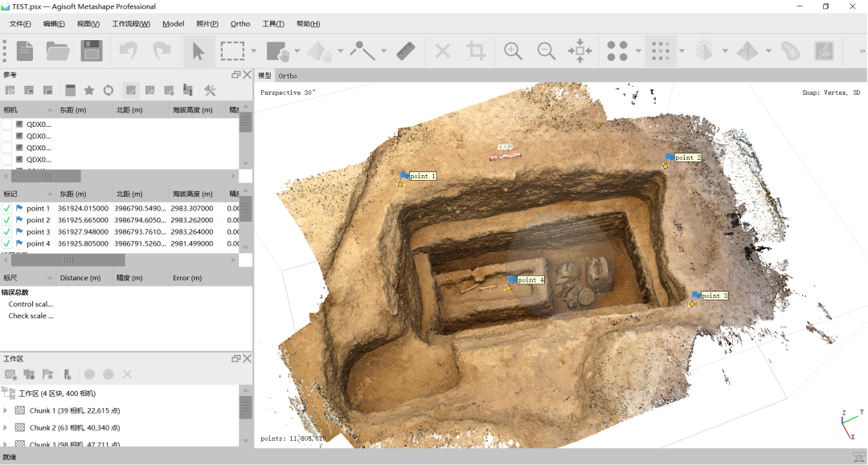Open the Move Region tool dropdown arrow
This screenshot has width=868, height=465.
[x=297, y=51]
